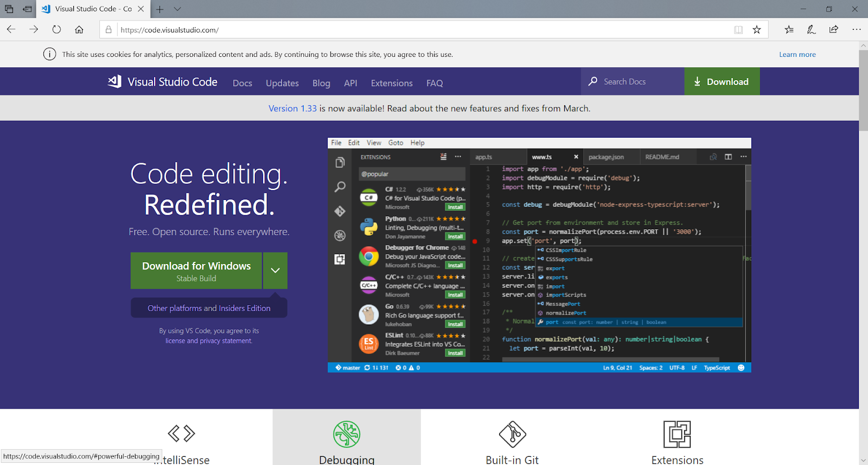
Task: Toggle the breakpoint on line 9
Action: click(475, 241)
